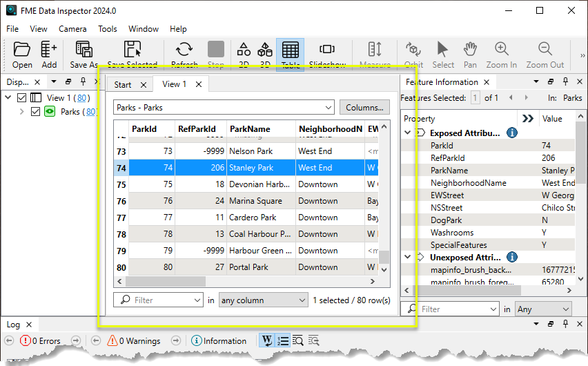
Task: Click the Open folder toolbar icon
Action: (22, 54)
